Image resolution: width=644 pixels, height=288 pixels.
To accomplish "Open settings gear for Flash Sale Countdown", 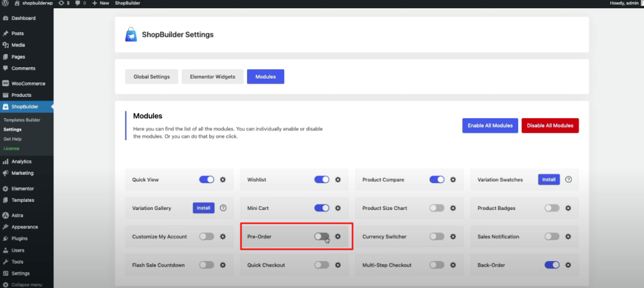I will point(223,265).
